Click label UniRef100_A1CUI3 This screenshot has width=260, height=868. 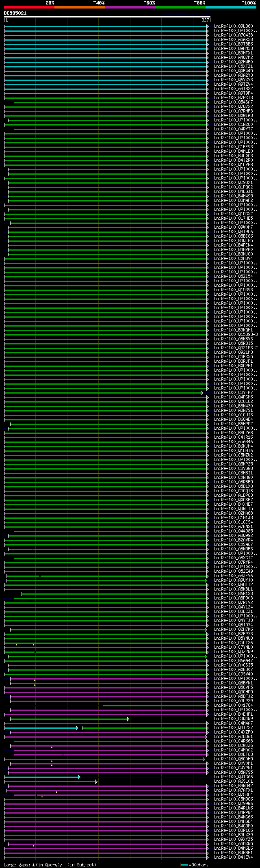pyautogui.click(x=233, y=415)
